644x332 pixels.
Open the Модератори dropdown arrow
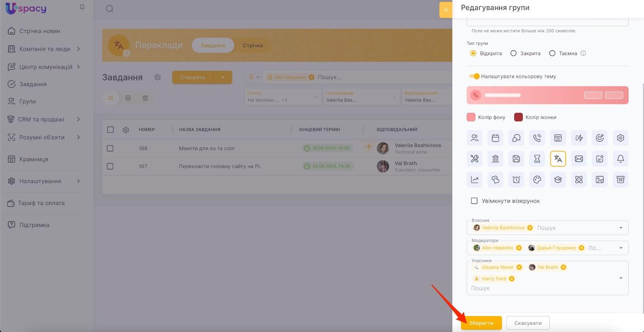[621, 248]
